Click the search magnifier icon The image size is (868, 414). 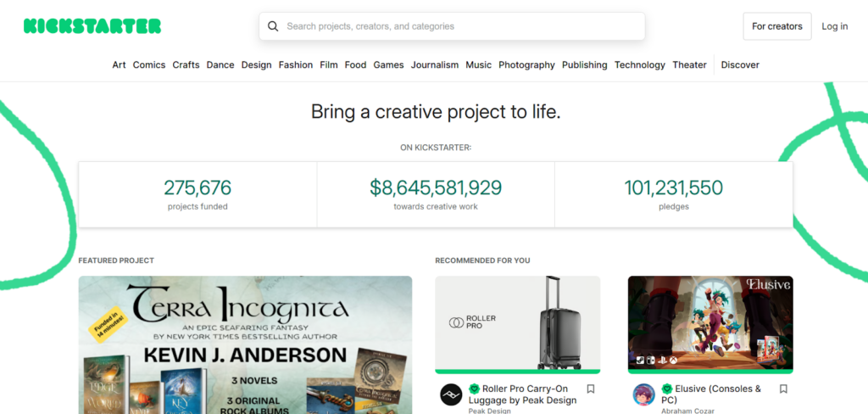pyautogui.click(x=273, y=26)
